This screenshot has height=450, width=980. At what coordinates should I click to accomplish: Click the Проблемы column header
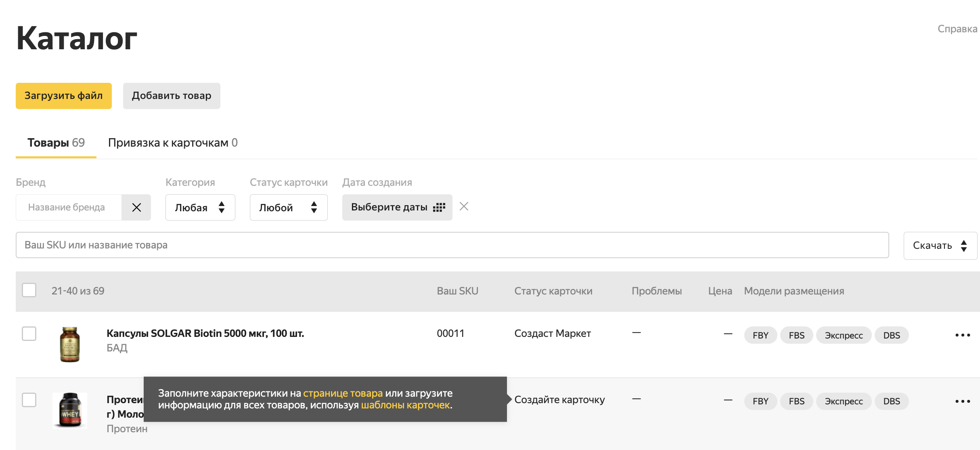tap(657, 291)
